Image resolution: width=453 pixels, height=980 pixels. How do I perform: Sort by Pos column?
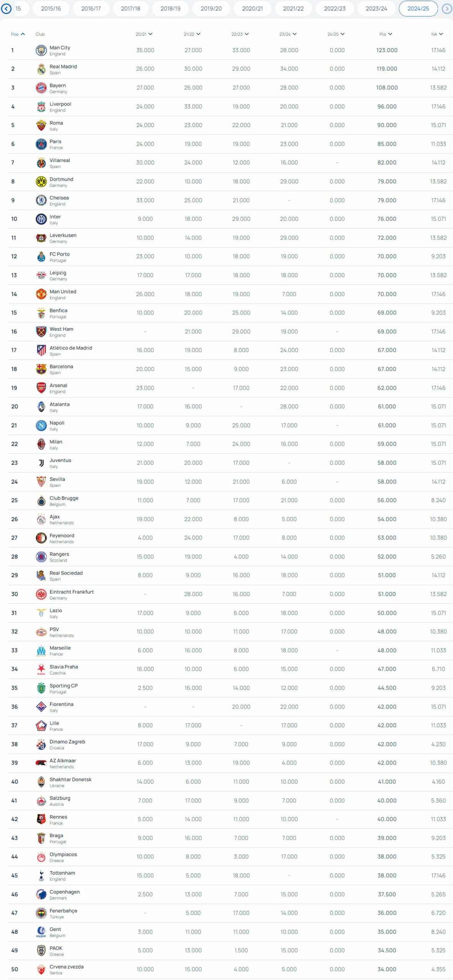pyautogui.click(x=18, y=34)
